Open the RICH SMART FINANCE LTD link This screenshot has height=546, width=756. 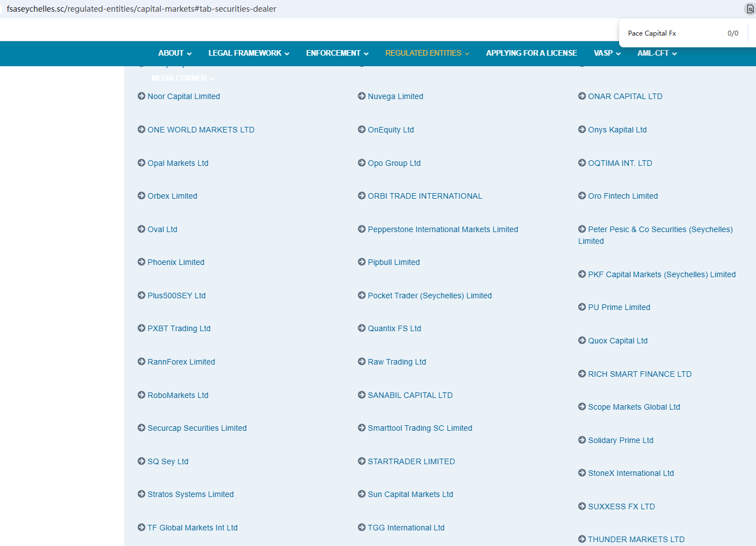640,374
